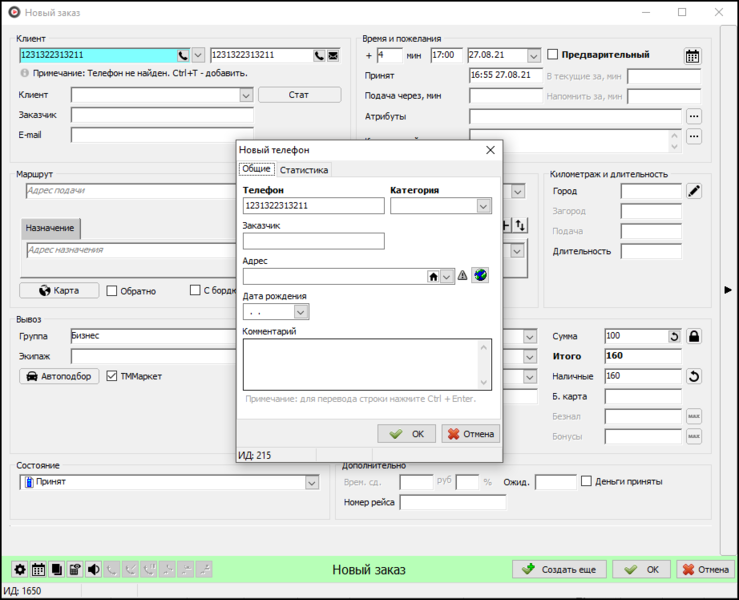The width and height of the screenshot is (739, 600).
Task: Click the Создать еще button
Action: 559,569
